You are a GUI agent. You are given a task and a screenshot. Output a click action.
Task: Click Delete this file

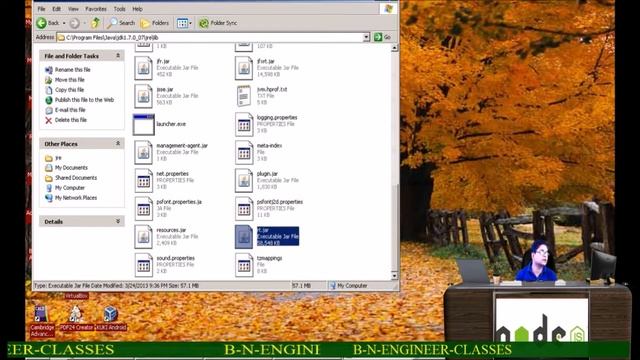coord(71,120)
